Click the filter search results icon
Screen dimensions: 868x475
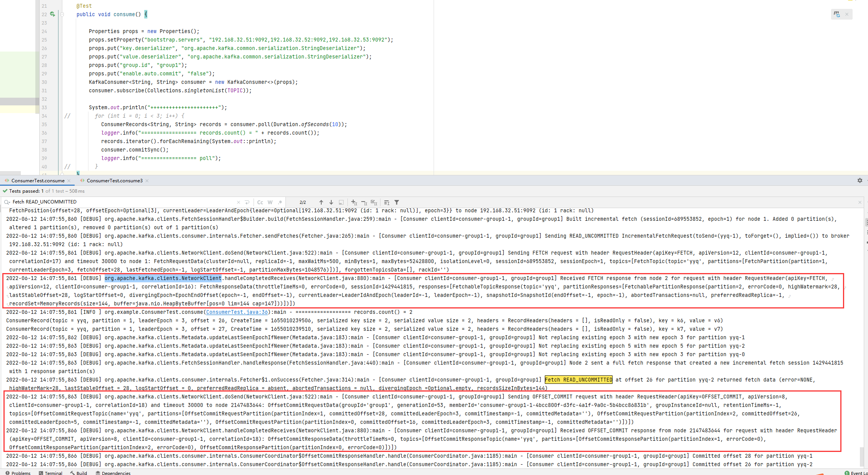tap(397, 202)
